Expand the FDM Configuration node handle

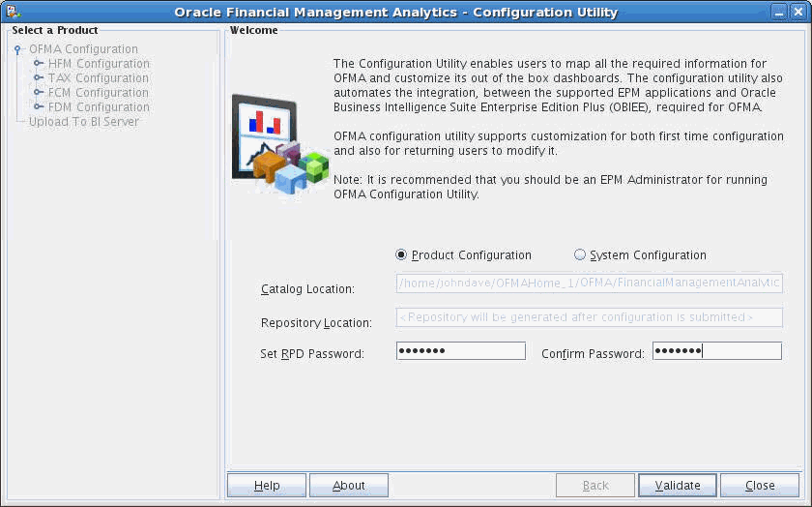tap(39, 106)
